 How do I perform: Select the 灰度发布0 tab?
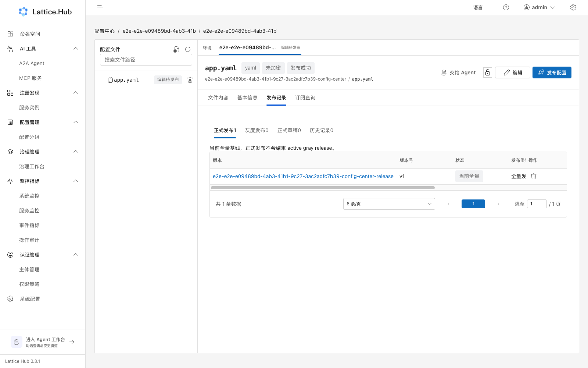click(257, 130)
